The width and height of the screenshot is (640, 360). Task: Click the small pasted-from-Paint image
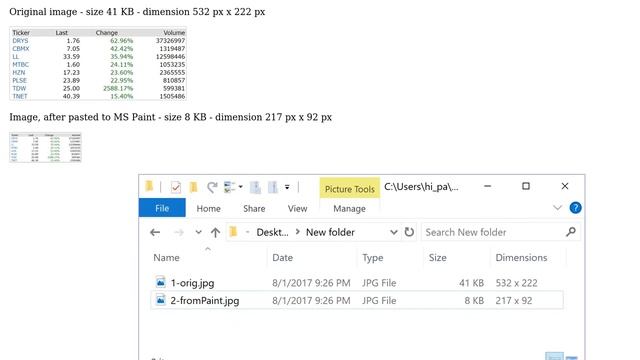click(x=45, y=147)
